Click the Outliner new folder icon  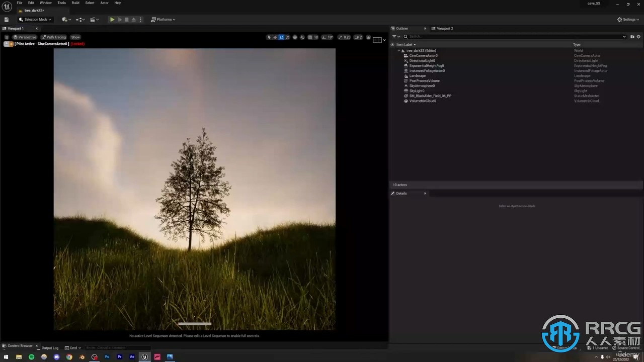(632, 37)
